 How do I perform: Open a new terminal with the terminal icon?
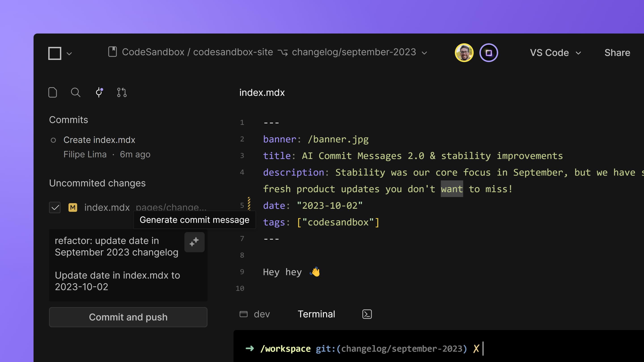(367, 314)
